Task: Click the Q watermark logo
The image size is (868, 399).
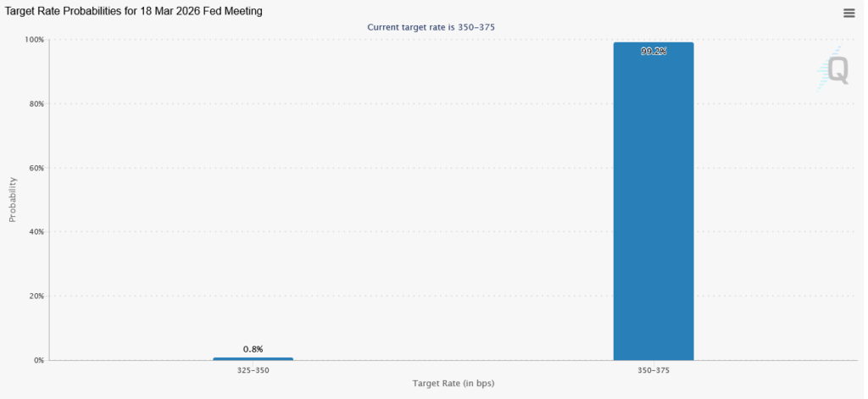Action: (836, 70)
